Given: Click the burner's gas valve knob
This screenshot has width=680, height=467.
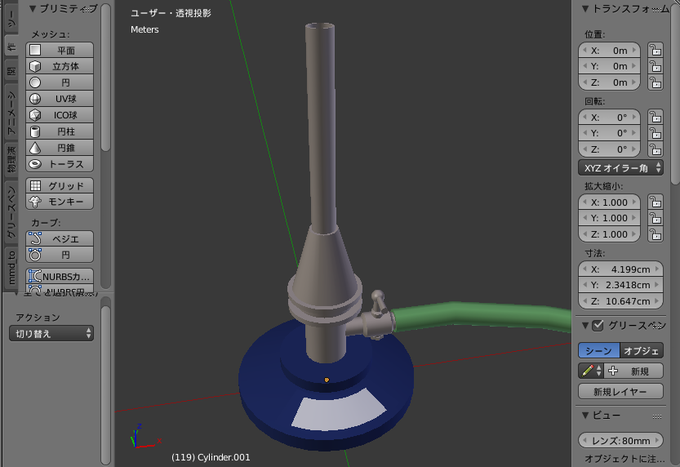Looking at the screenshot, I should click(x=378, y=301).
